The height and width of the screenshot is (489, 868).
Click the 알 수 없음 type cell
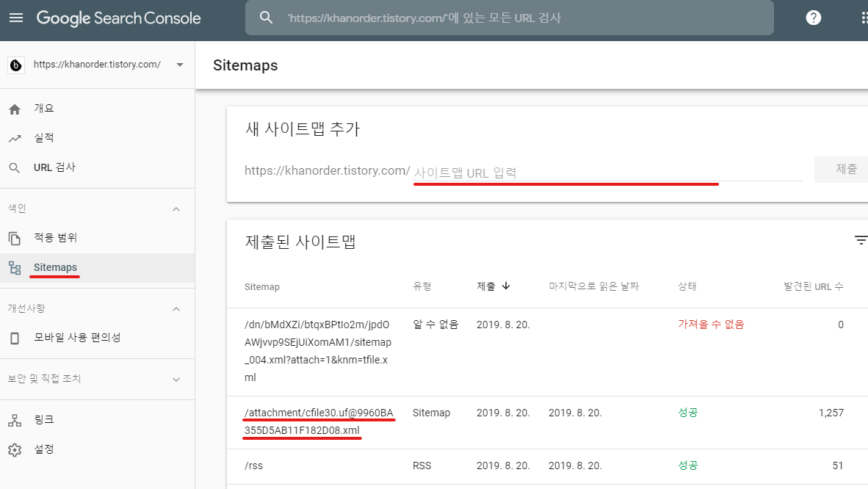click(435, 325)
